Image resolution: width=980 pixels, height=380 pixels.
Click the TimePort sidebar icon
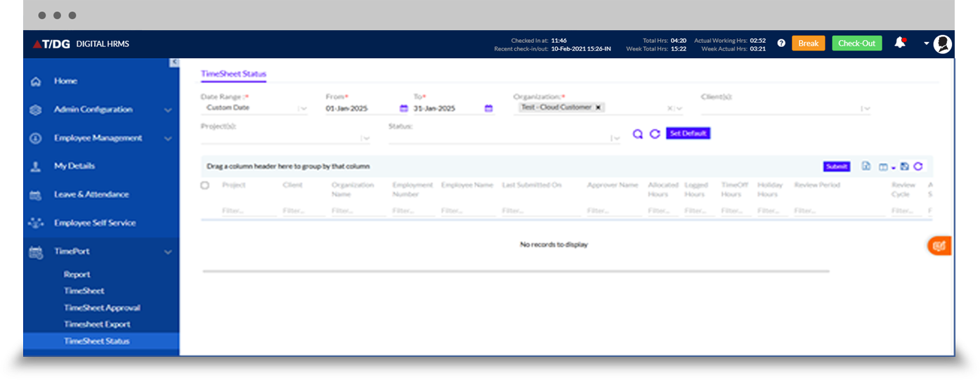coord(36,251)
